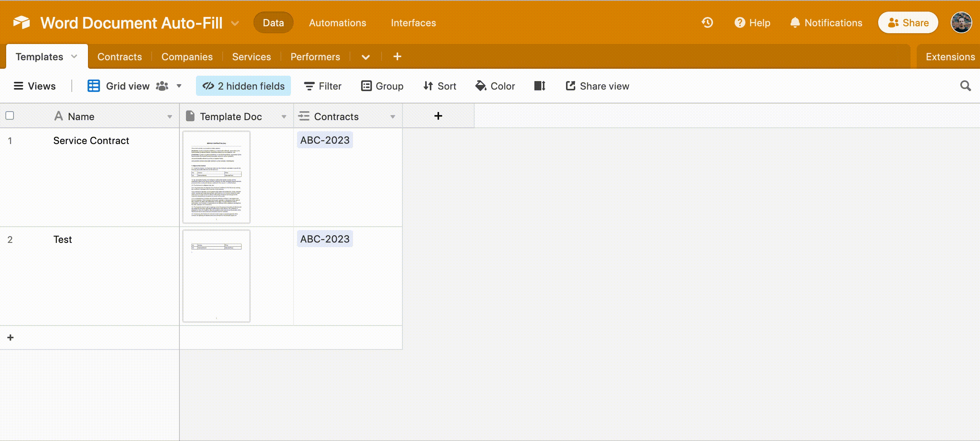Click the Airtable home logo icon
The image size is (980, 441).
click(22, 23)
